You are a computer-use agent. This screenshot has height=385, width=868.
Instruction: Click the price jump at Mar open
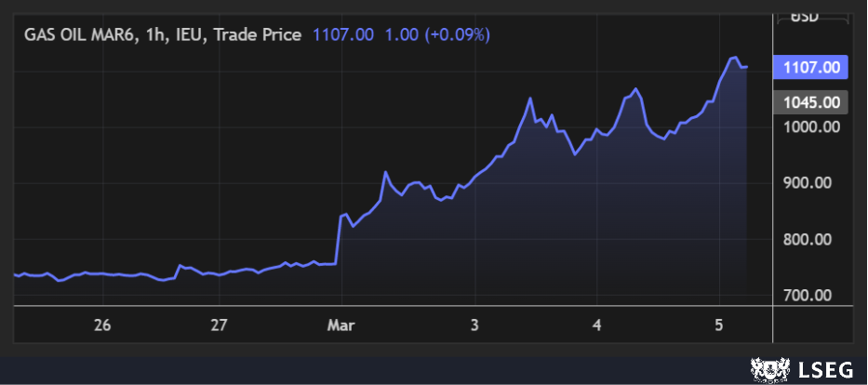click(x=338, y=240)
